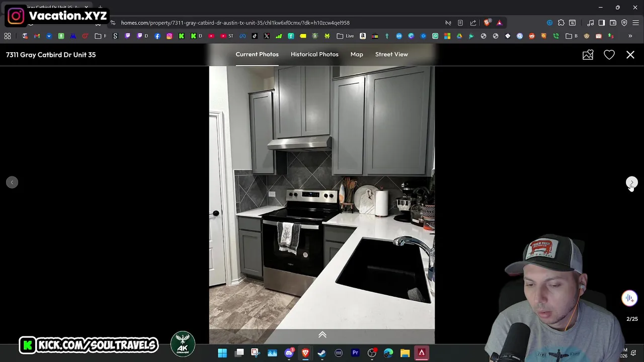Open File Explorer in the taskbar

click(x=405, y=353)
